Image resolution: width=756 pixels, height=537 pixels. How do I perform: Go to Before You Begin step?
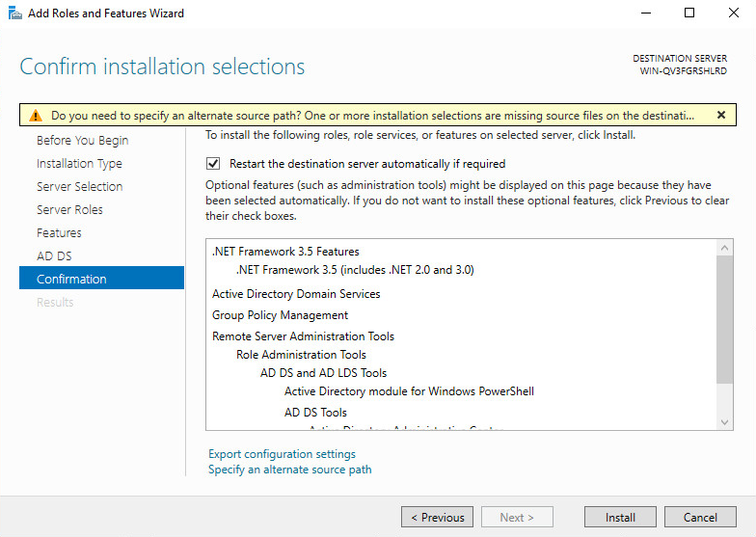click(x=83, y=141)
